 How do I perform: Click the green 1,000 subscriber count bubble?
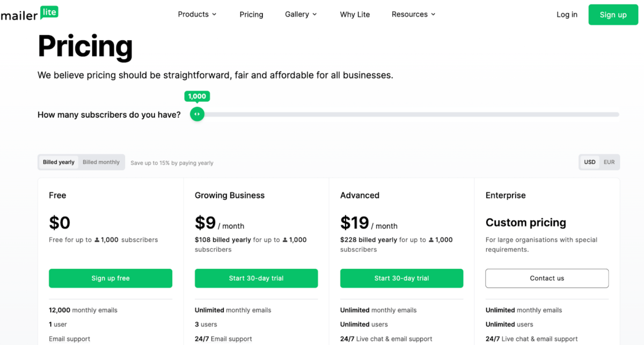(197, 96)
